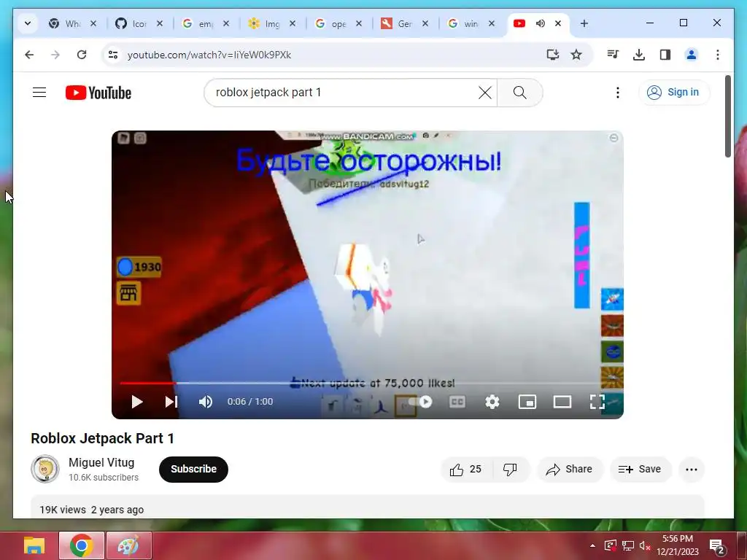Save the video to playlist

coord(640,470)
